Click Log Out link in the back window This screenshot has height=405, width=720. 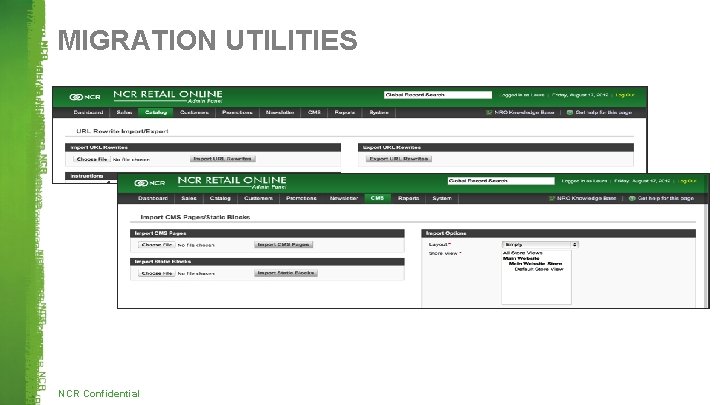coord(624,95)
